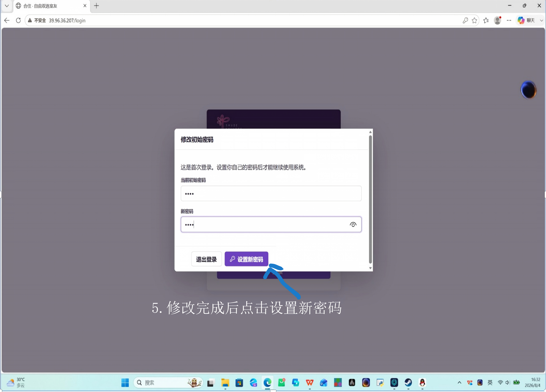This screenshot has height=392, width=546.
Task: Open a new browser tab
Action: point(96,6)
